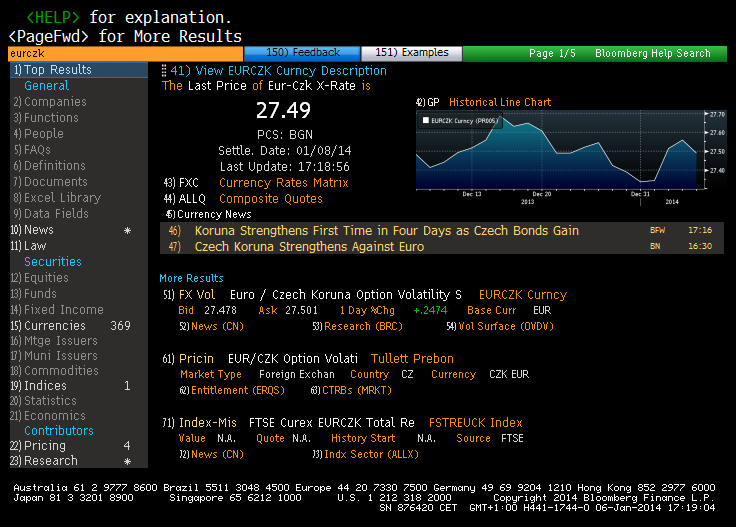Screen dimensions: 736x527
Task: Click Bloomberg Help Search label
Action: coord(652,53)
